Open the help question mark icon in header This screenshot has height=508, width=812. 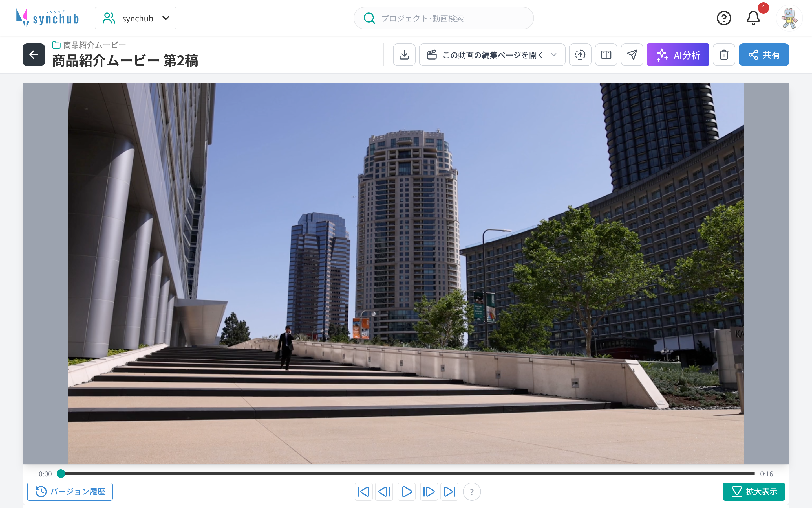724,18
